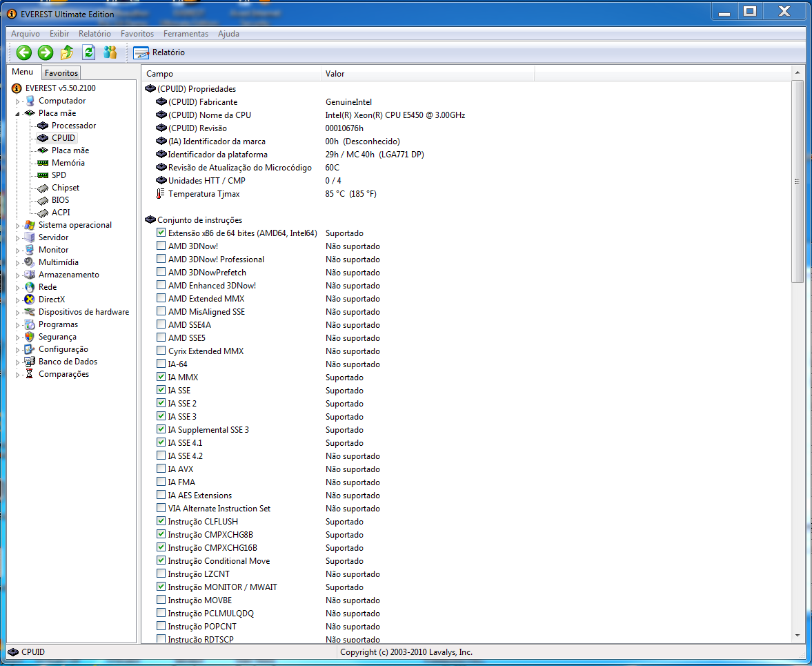Open the Exibir menu
This screenshot has width=812, height=666.
click(x=59, y=34)
